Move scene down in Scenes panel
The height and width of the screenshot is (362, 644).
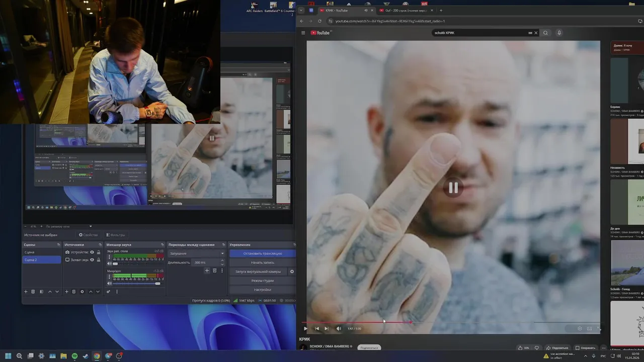57,292
